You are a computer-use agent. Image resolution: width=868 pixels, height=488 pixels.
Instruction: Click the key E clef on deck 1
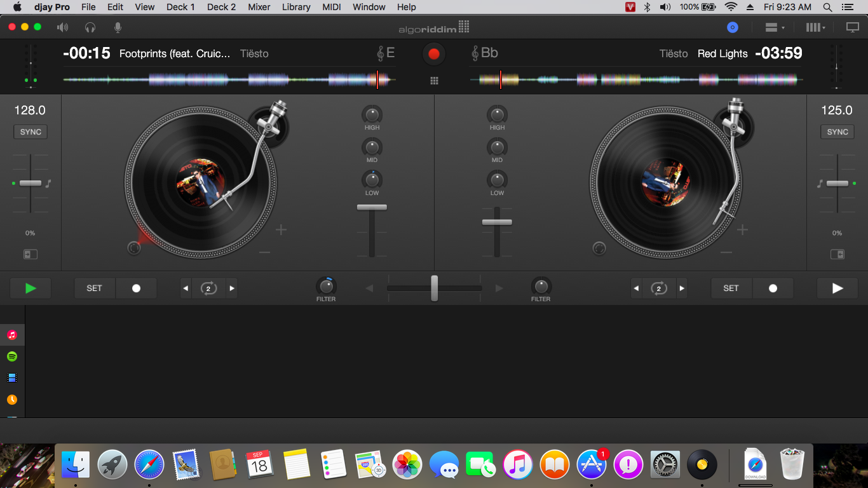[386, 53]
